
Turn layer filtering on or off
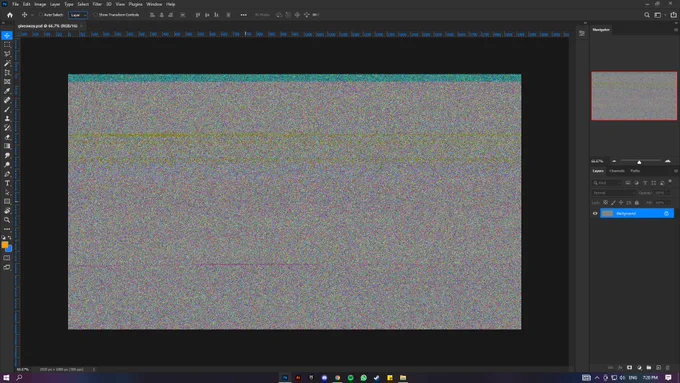(670, 181)
